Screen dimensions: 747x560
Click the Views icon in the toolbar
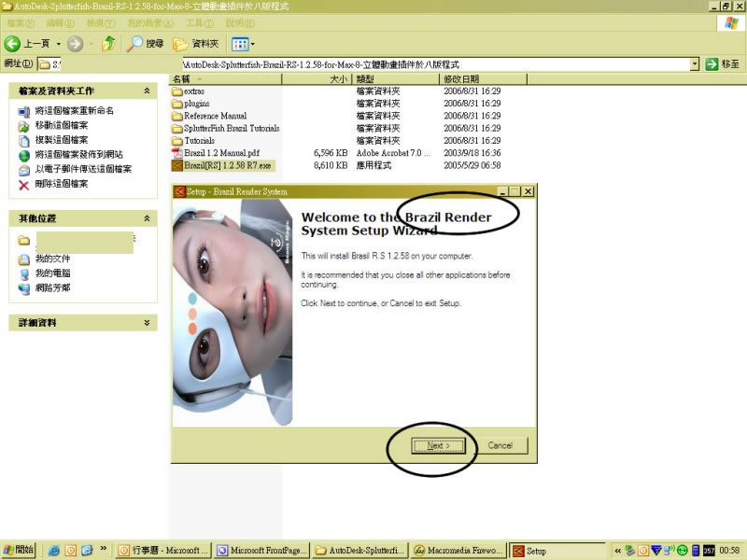click(x=240, y=44)
